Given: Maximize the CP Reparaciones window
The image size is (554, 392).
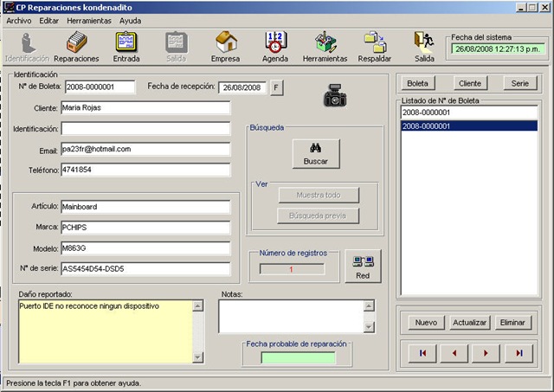Looking at the screenshot, I should pyautogui.click(x=533, y=8).
